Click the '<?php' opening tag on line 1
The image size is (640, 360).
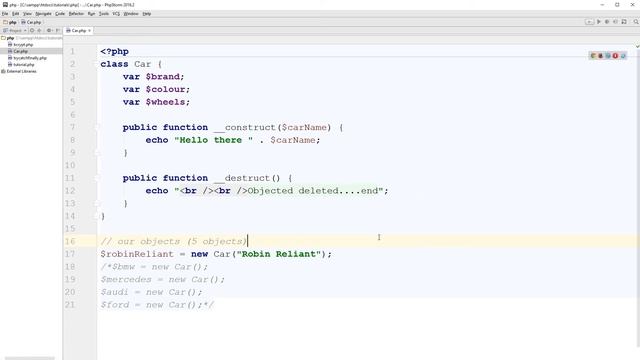tap(114, 51)
